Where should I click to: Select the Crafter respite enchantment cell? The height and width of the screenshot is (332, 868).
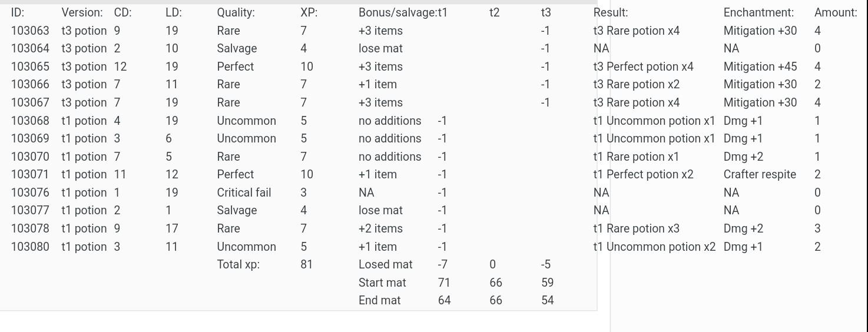point(760,174)
